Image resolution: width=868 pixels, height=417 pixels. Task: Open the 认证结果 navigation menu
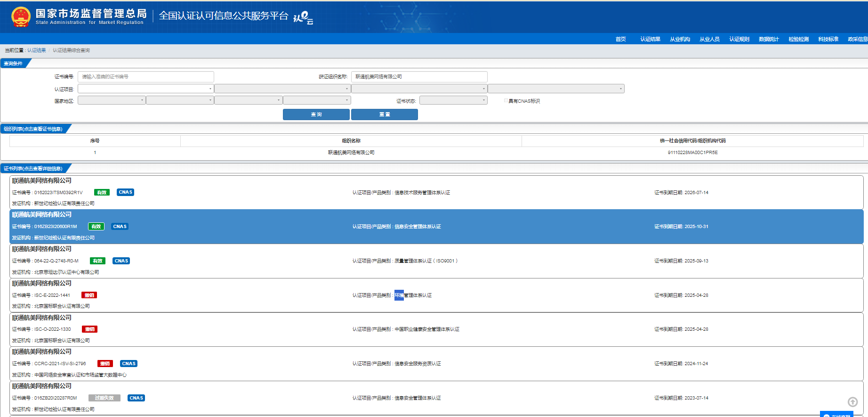pos(650,39)
